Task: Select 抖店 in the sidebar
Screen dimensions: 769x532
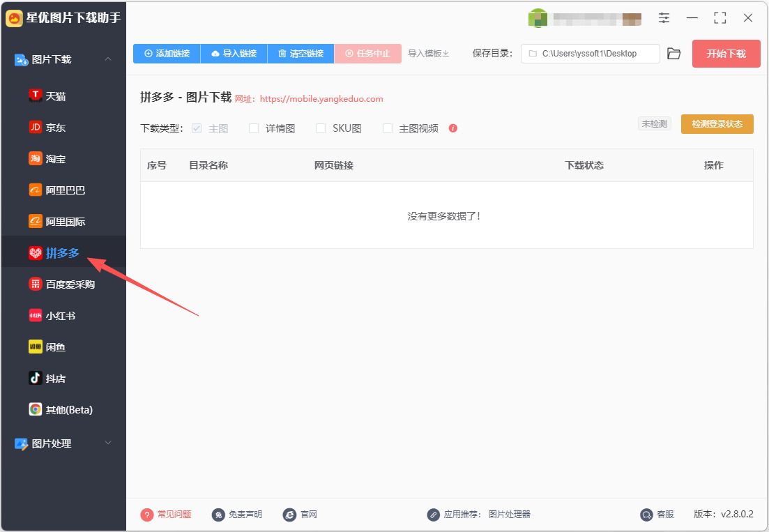Action: (63, 379)
